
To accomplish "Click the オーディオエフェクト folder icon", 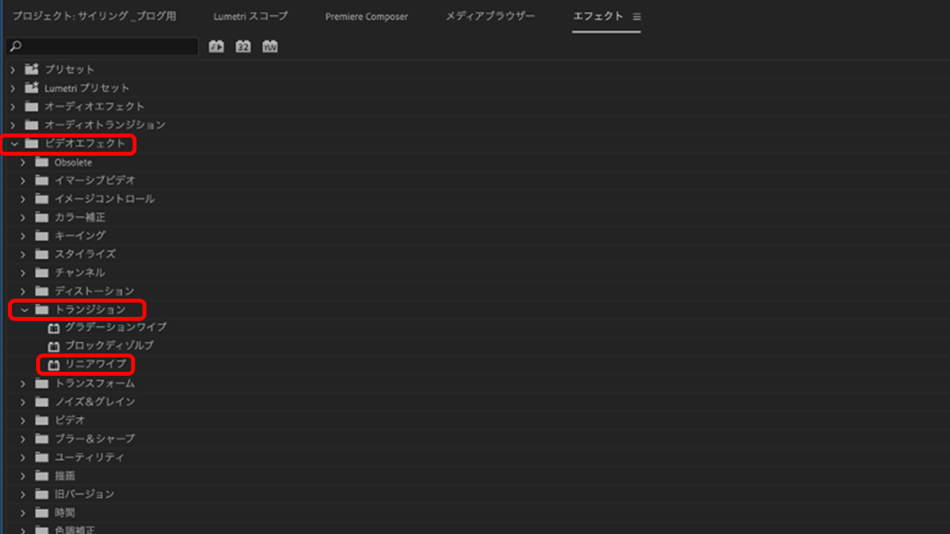I will (x=32, y=107).
